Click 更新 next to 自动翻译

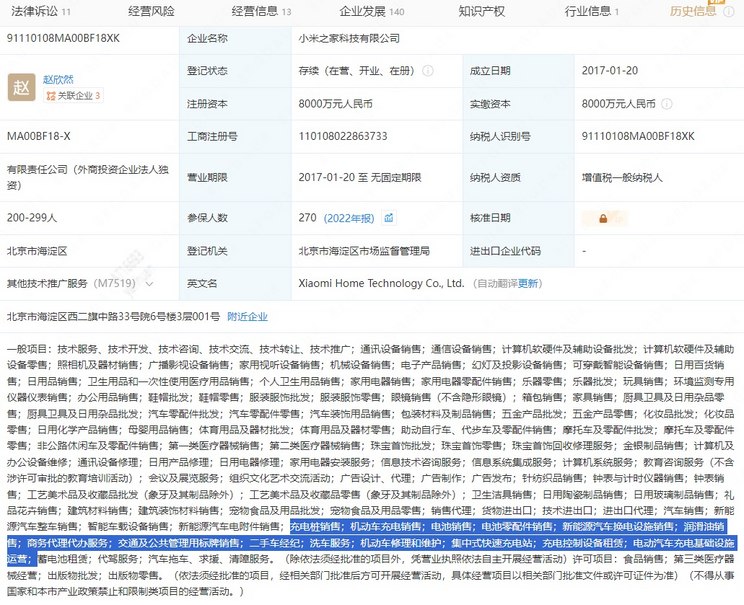coord(528,283)
